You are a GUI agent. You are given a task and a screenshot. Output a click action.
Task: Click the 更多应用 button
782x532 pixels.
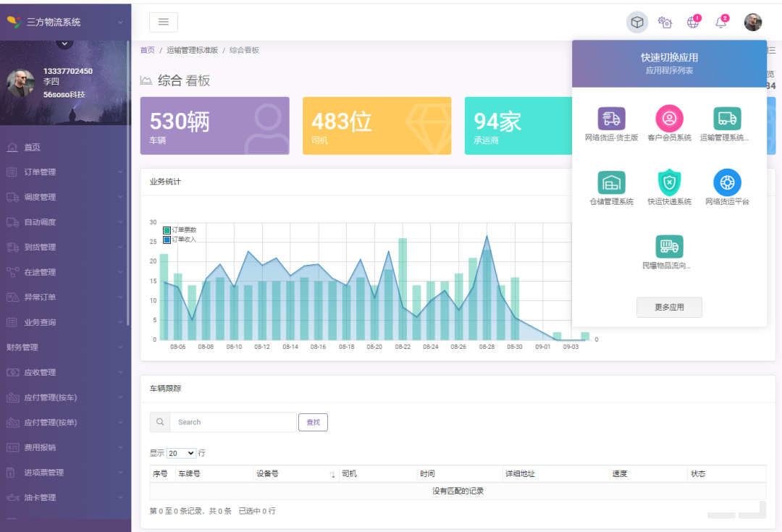[x=669, y=307]
